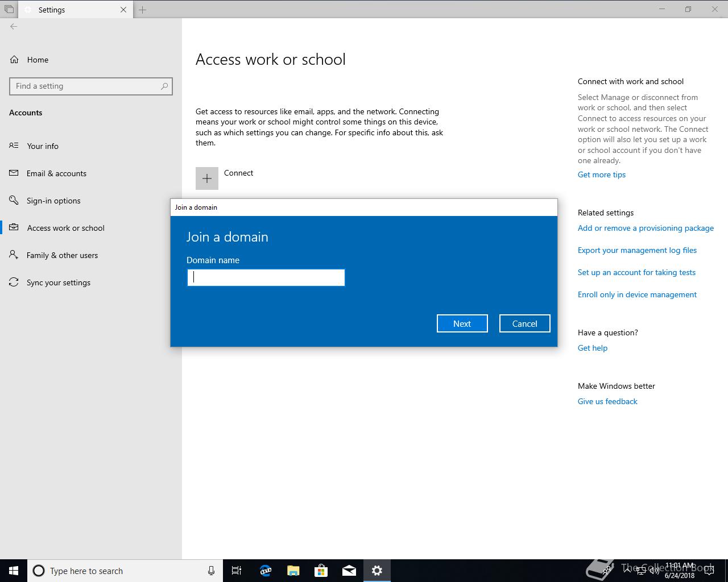
Task: Click the Connect plus icon
Action: (207, 178)
